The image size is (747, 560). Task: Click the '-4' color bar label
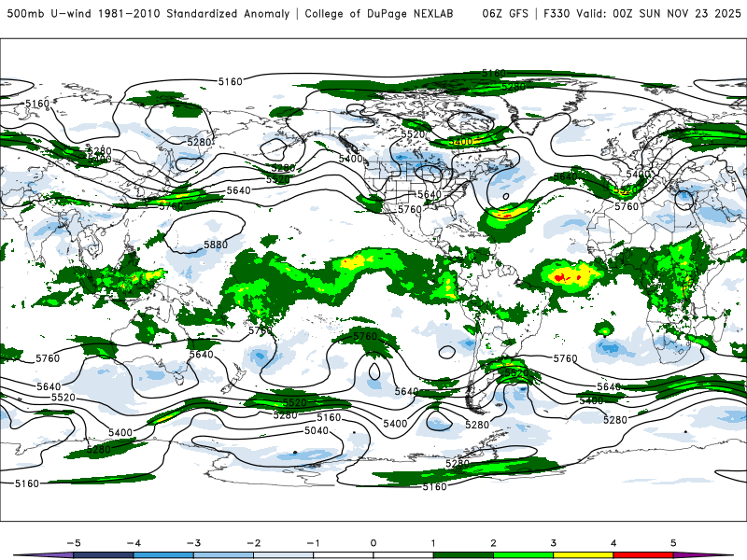coord(134,543)
